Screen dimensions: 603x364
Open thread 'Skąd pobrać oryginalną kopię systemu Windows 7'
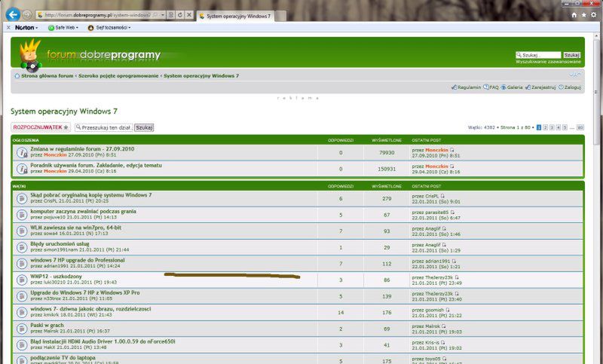pyautogui.click(x=91, y=195)
